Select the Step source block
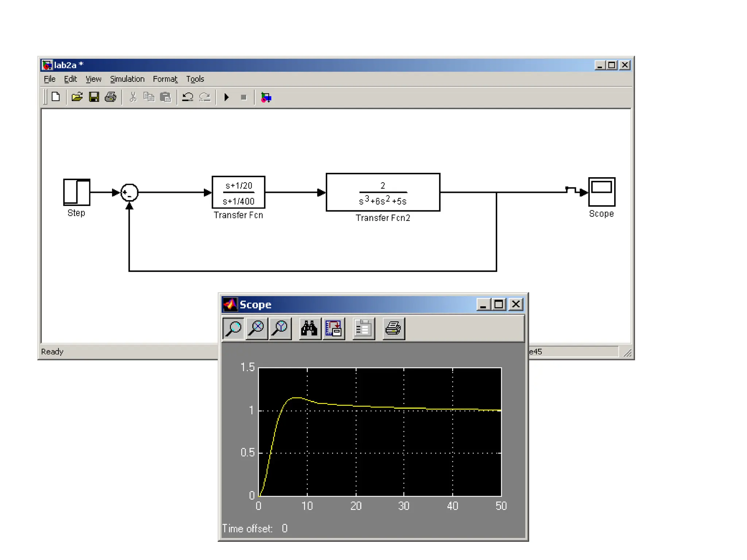The image size is (747, 560). [77, 192]
